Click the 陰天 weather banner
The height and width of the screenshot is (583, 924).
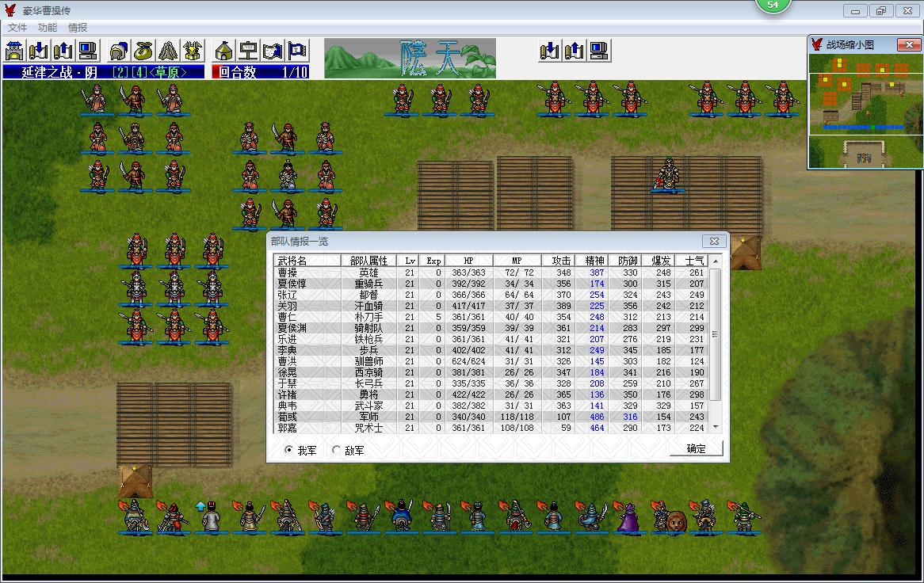pyautogui.click(x=410, y=59)
